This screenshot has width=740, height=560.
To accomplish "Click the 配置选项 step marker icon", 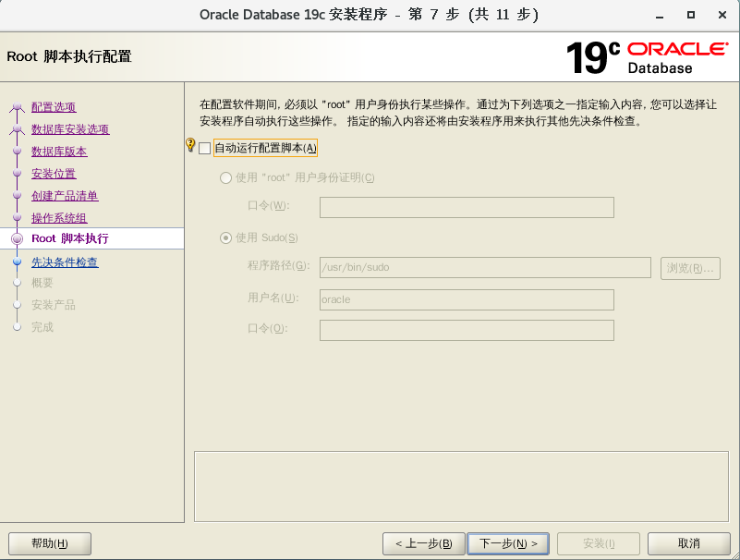I will tap(17, 106).
